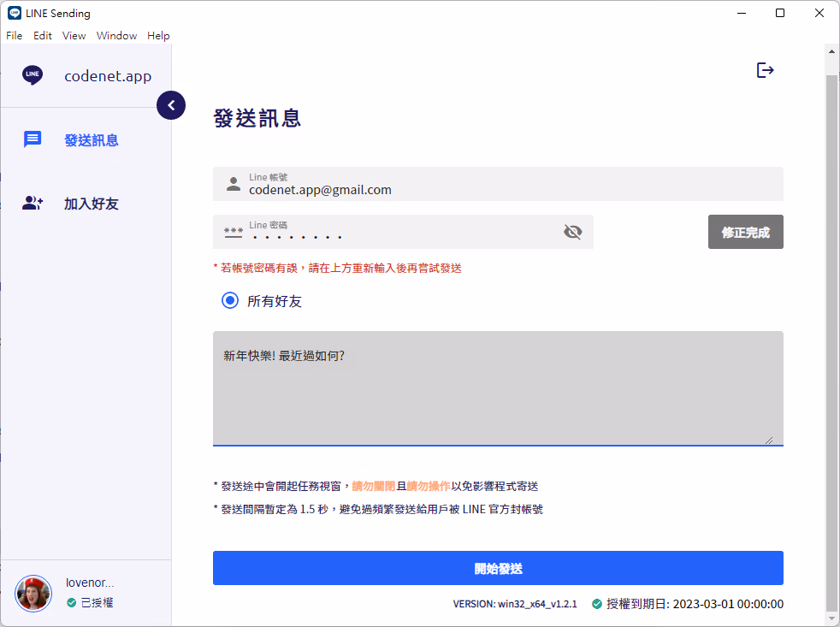The height and width of the screenshot is (627, 840).
Task: Click the LINE Sending title bar app icon
Action: coord(15,13)
